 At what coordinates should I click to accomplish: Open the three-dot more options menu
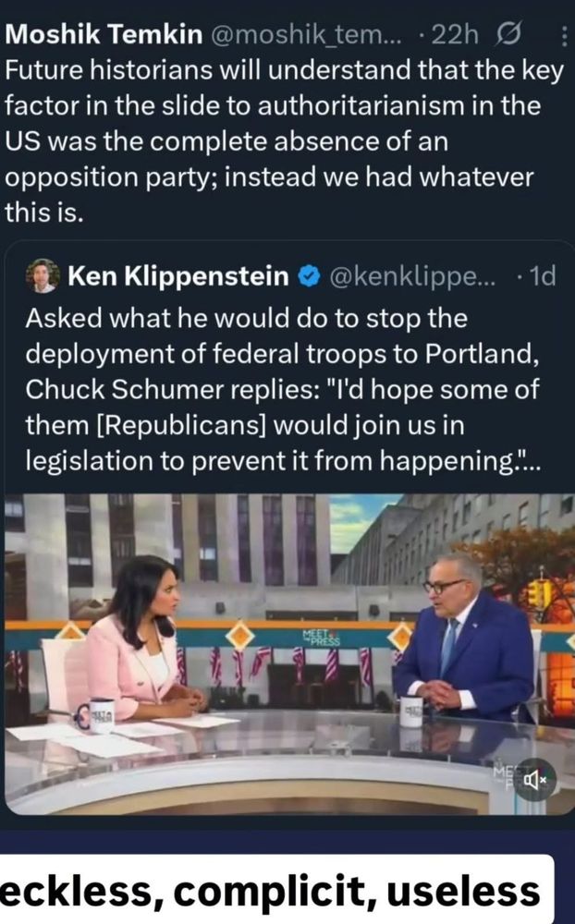pos(562,36)
